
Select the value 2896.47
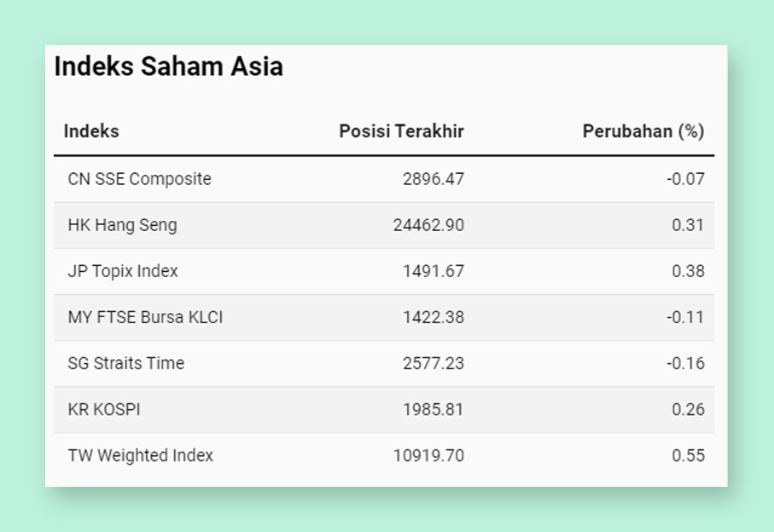point(434,179)
